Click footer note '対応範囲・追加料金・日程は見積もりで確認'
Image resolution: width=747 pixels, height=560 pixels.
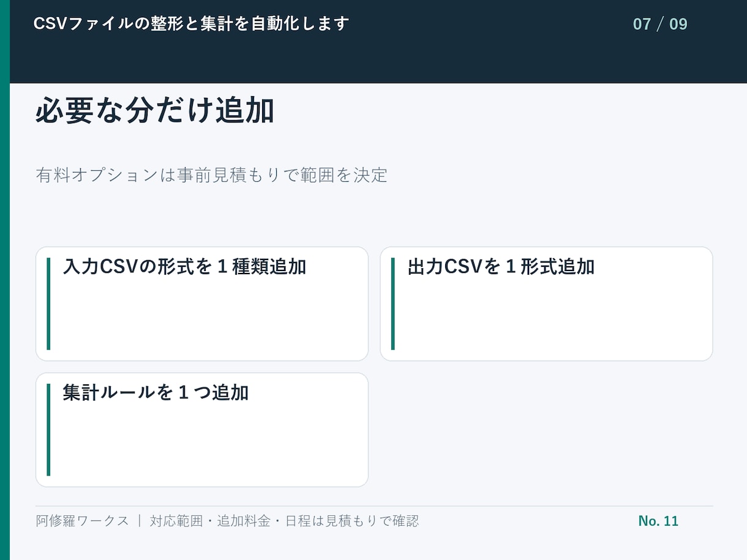pyautogui.click(x=284, y=521)
